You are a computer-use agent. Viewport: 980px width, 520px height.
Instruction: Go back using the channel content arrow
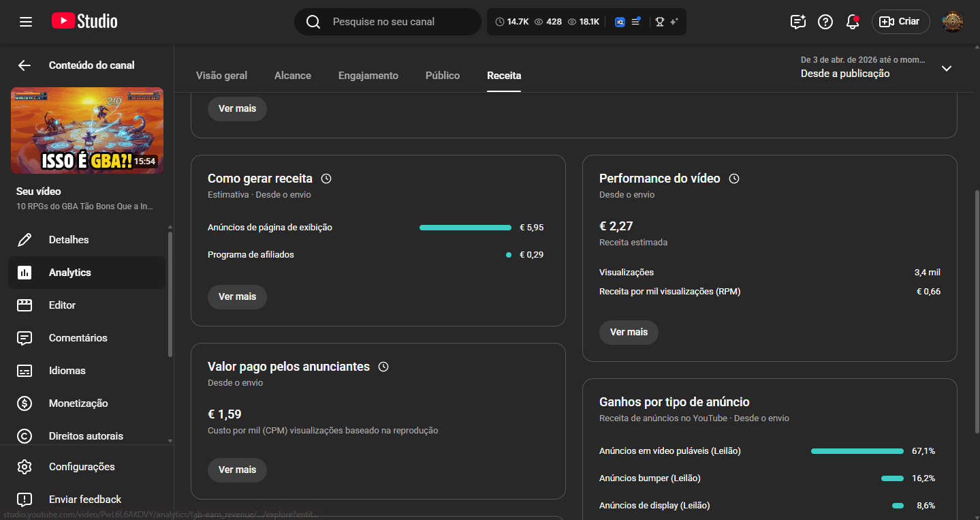[x=25, y=65]
